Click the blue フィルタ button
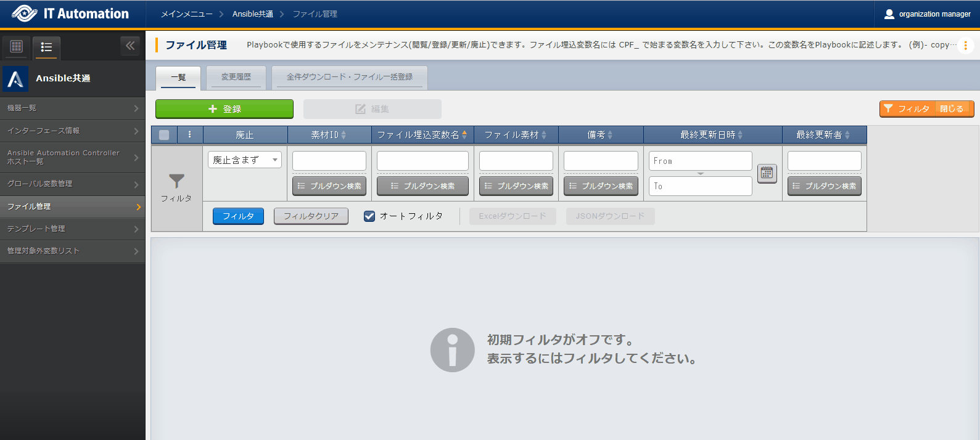Viewport: 980px width, 440px height. [238, 216]
